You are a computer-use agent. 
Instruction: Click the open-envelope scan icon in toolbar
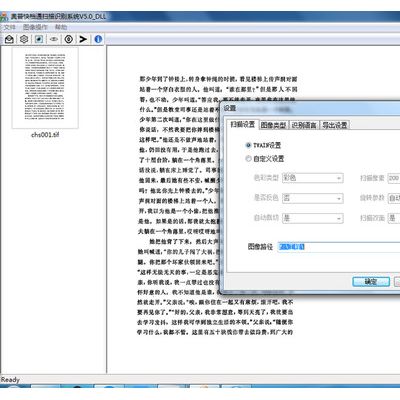(9, 39)
